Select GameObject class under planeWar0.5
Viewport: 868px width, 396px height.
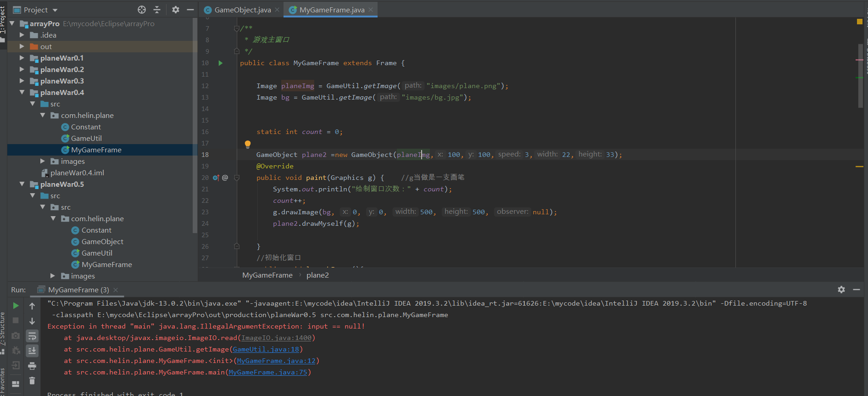102,241
